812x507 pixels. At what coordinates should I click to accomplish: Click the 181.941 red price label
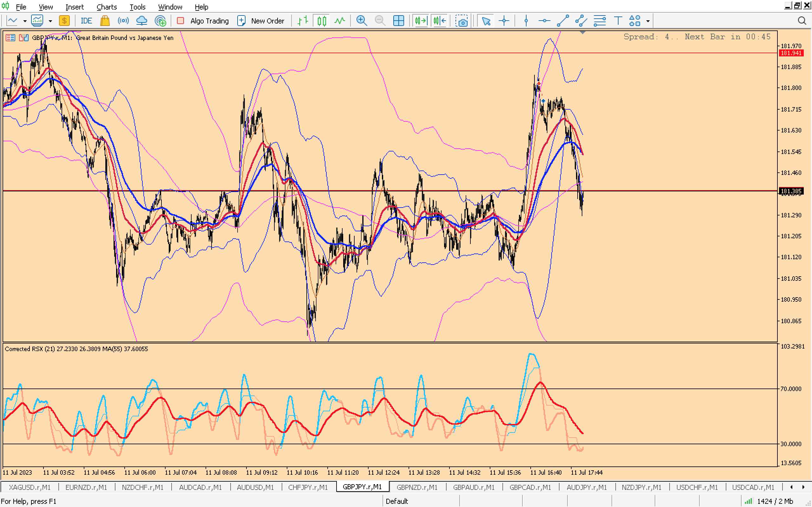(x=791, y=53)
